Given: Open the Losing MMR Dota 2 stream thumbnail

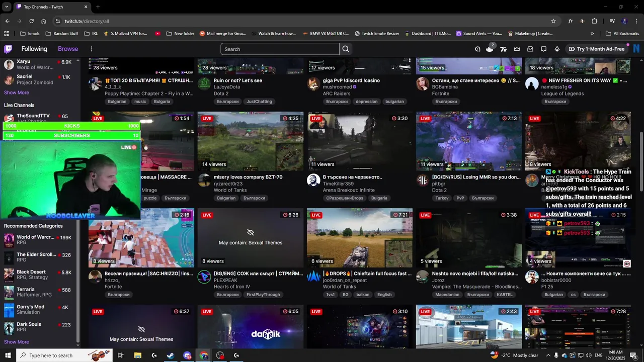Looking at the screenshot, I should (469, 141).
